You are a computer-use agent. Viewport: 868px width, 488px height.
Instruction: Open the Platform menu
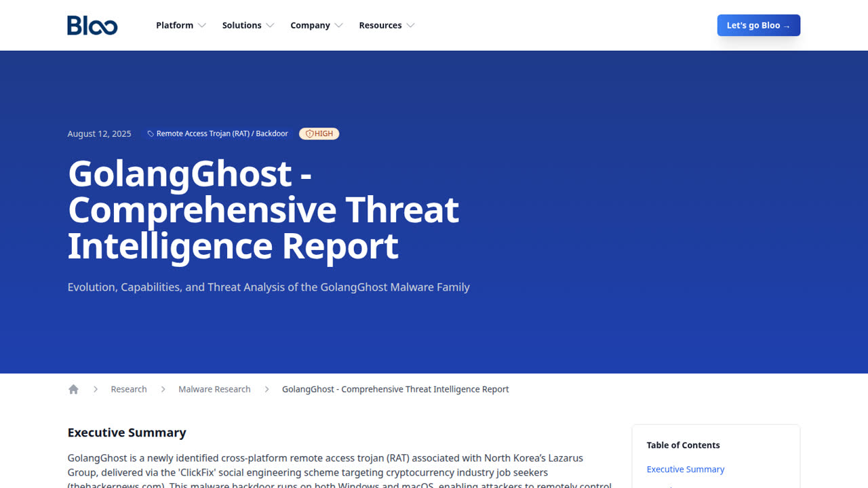pos(181,25)
